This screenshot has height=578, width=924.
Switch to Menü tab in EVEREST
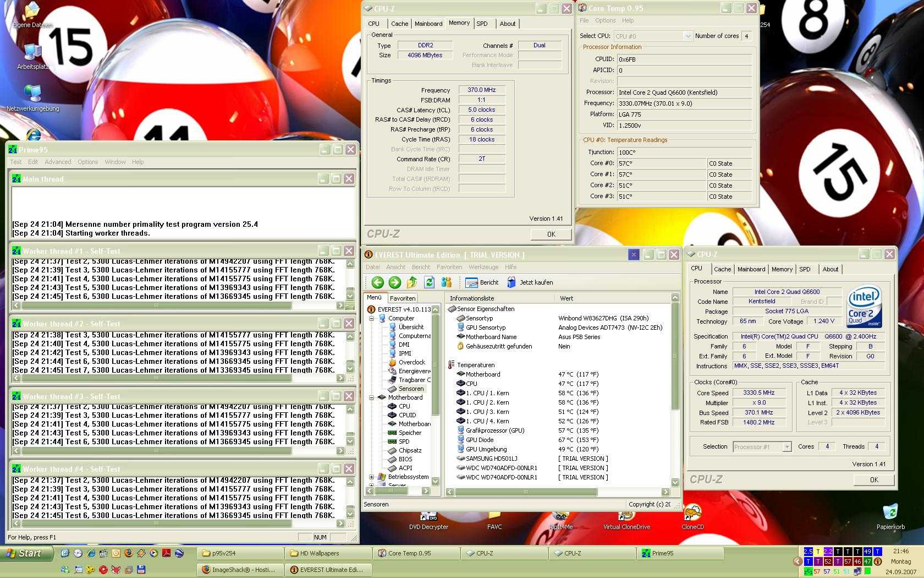point(374,298)
